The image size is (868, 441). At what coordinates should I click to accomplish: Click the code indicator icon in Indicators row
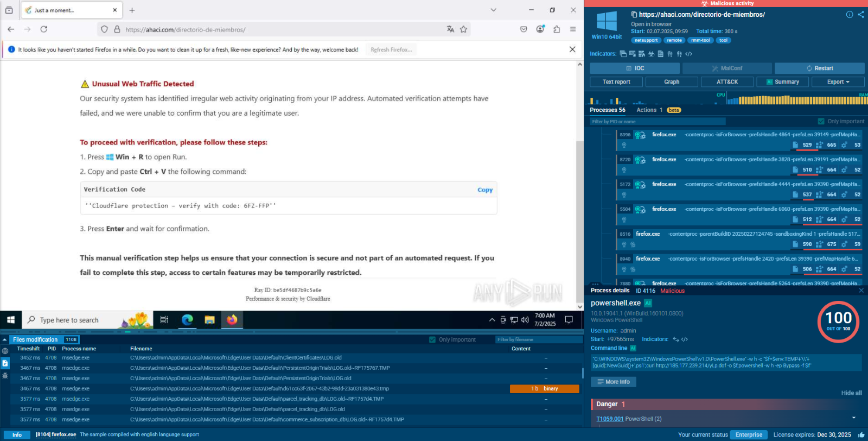click(x=688, y=54)
